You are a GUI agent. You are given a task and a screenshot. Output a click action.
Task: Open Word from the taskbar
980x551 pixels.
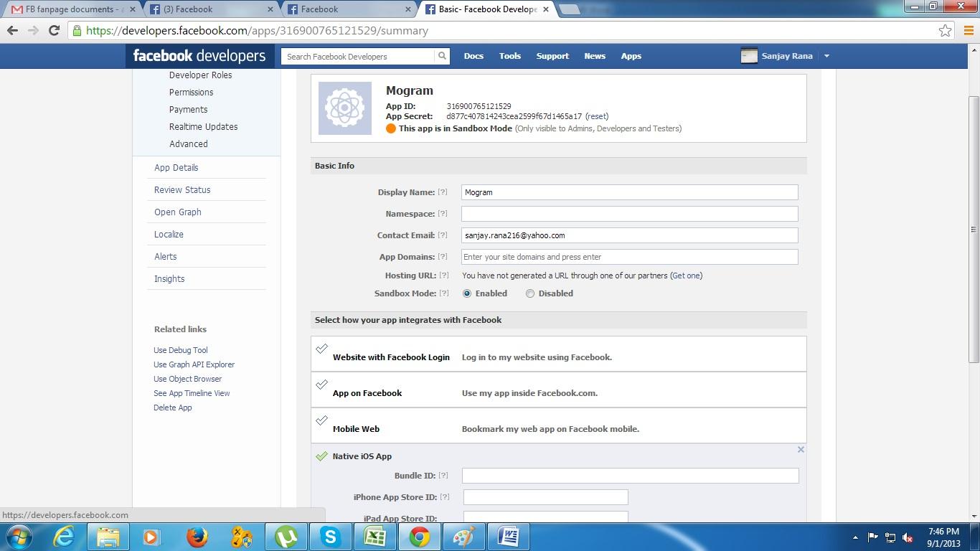(509, 537)
